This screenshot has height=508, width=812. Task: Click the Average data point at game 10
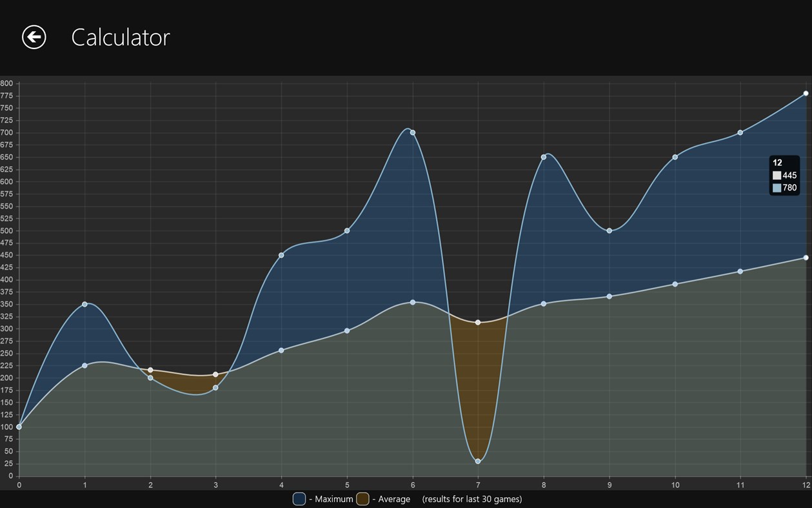[675, 284]
